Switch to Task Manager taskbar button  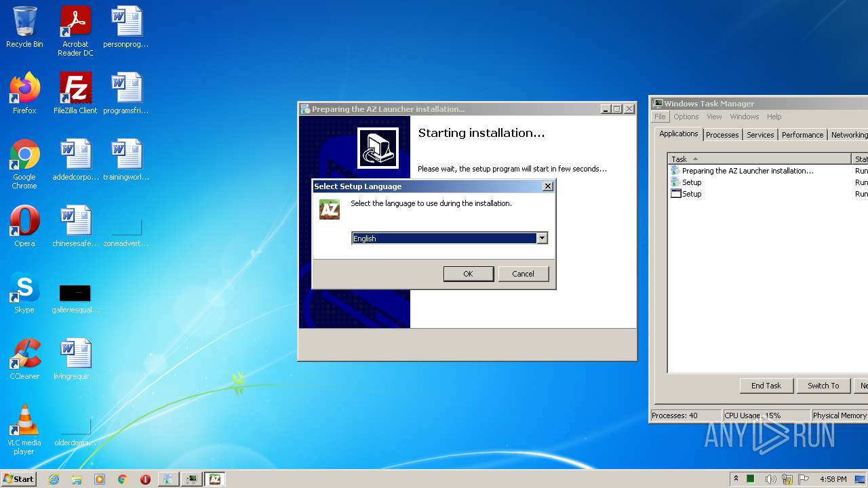[x=192, y=479]
